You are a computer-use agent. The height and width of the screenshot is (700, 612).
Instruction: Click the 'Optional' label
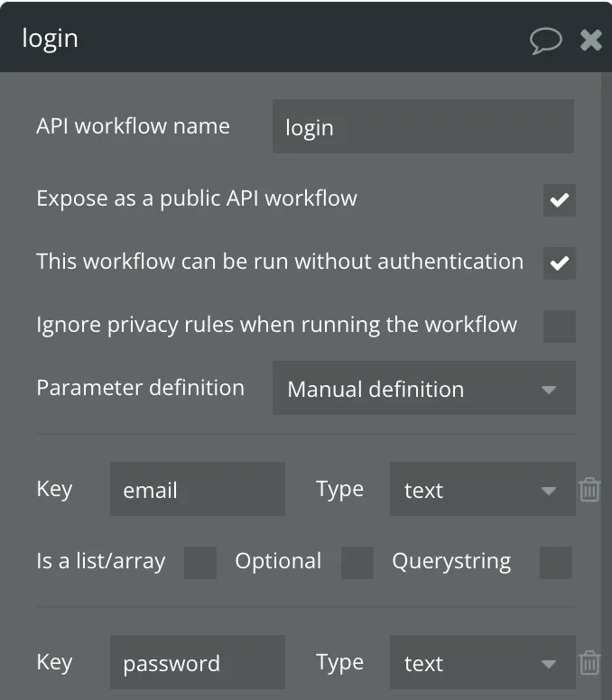(278, 562)
